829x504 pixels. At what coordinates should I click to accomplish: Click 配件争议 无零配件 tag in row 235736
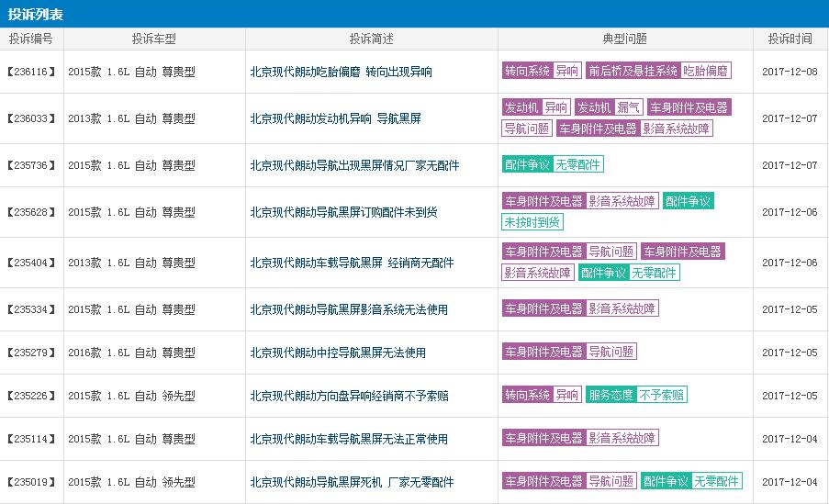pyautogui.click(x=553, y=164)
